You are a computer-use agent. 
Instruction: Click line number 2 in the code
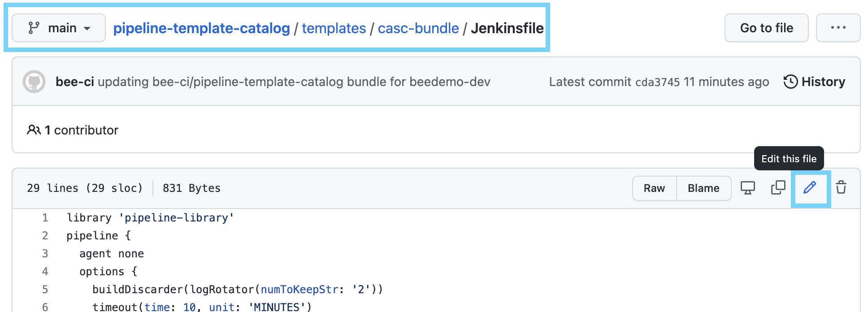pos(45,236)
